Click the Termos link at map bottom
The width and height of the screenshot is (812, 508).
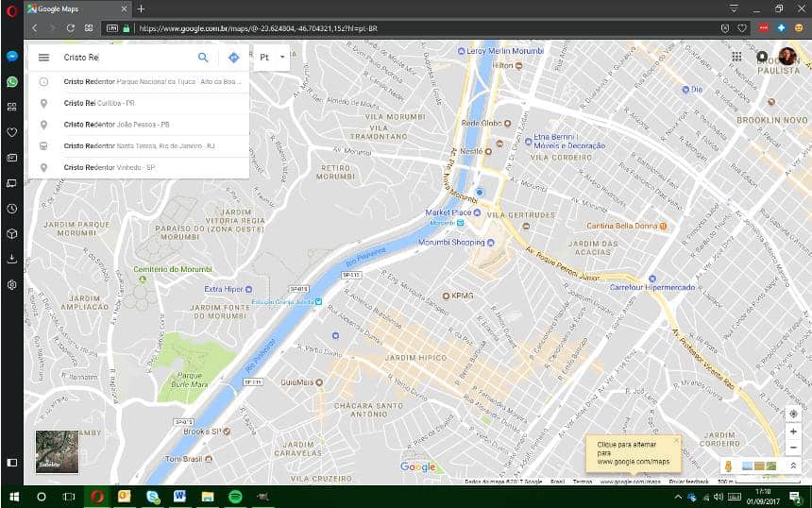click(x=582, y=482)
